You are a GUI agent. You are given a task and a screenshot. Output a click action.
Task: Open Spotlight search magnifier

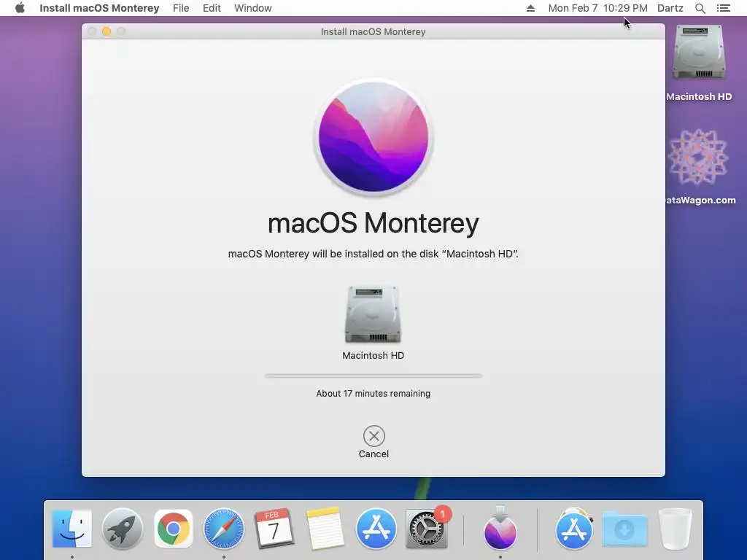700,8
